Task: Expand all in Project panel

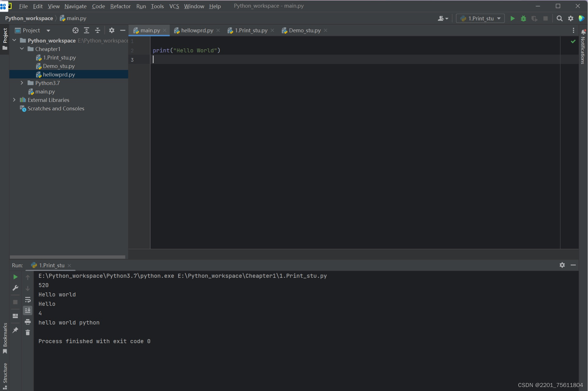Action: click(87, 30)
